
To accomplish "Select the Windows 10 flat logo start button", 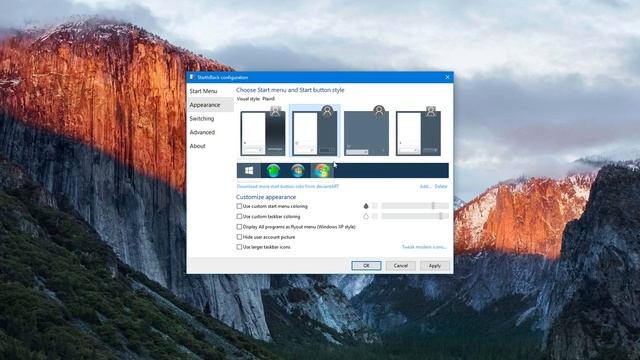I will (x=249, y=170).
